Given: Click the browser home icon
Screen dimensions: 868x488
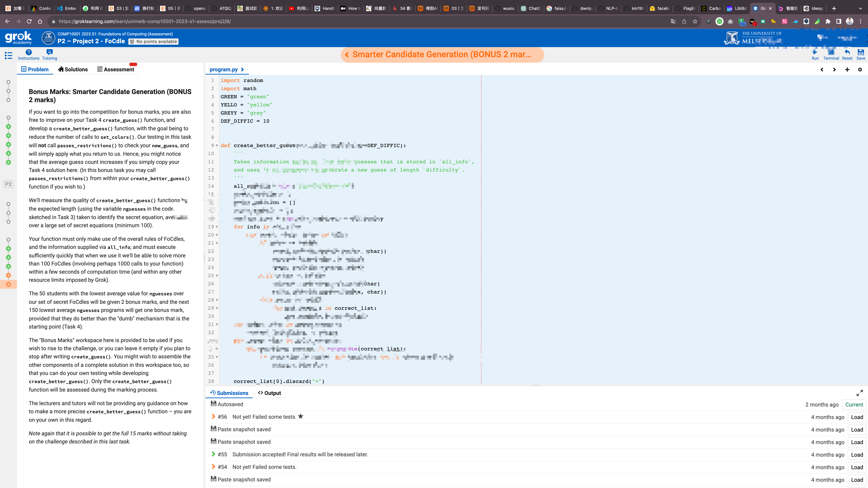Looking at the screenshot, I should (x=40, y=21).
